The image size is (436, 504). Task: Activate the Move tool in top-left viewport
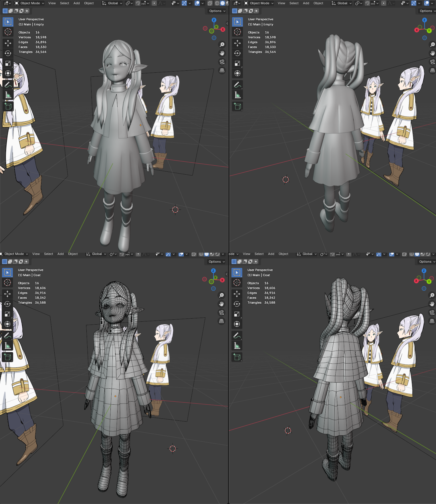[8, 43]
